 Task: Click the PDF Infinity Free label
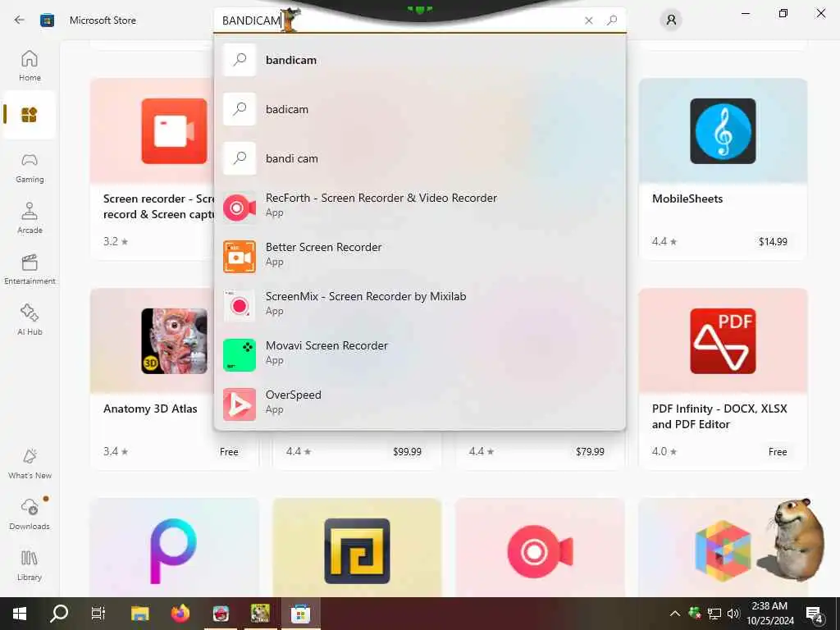pyautogui.click(x=778, y=452)
